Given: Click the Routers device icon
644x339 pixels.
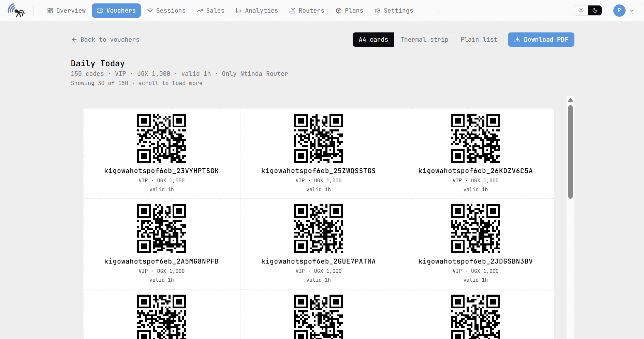Looking at the screenshot, I should (x=292, y=11).
